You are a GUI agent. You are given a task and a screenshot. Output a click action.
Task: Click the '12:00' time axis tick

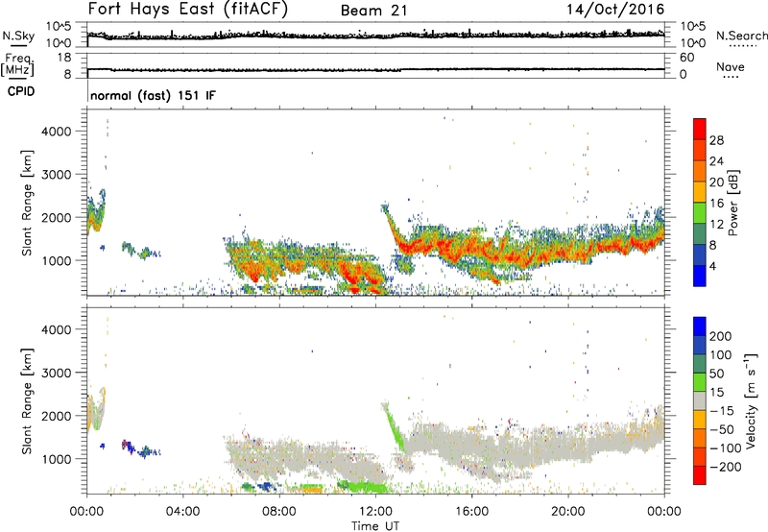coord(375,512)
